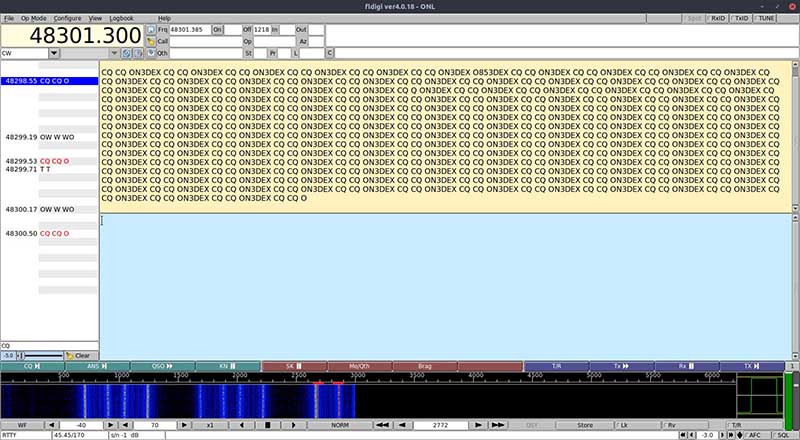
Task: Open the Op Mode menu
Action: point(34,18)
